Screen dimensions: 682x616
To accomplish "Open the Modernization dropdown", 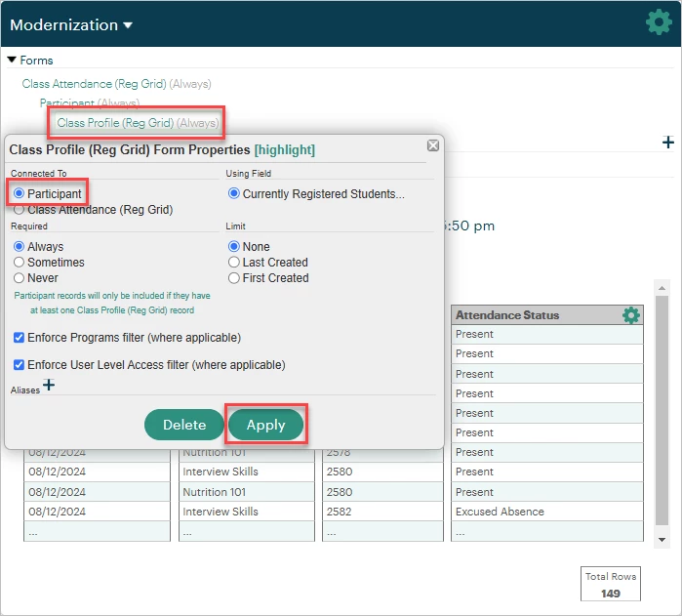I will (71, 25).
